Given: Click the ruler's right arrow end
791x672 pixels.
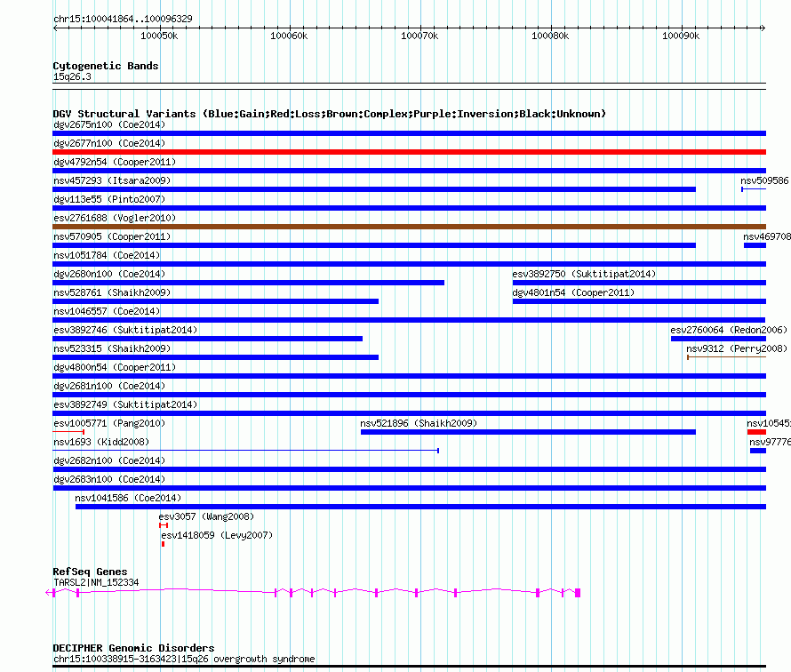Looking at the screenshot, I should click(763, 28).
